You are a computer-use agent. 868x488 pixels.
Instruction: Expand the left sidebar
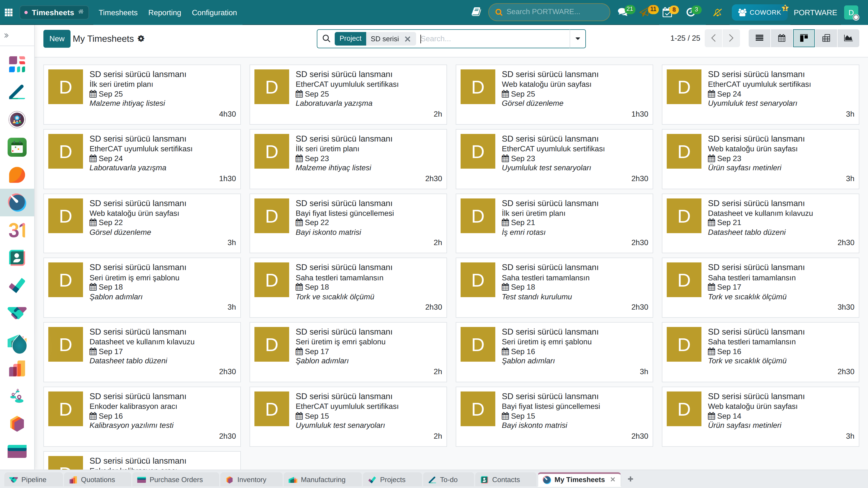pyautogui.click(x=6, y=35)
